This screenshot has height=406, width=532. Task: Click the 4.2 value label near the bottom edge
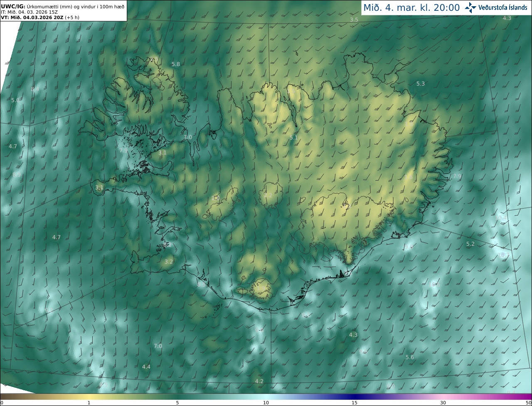[259, 381]
